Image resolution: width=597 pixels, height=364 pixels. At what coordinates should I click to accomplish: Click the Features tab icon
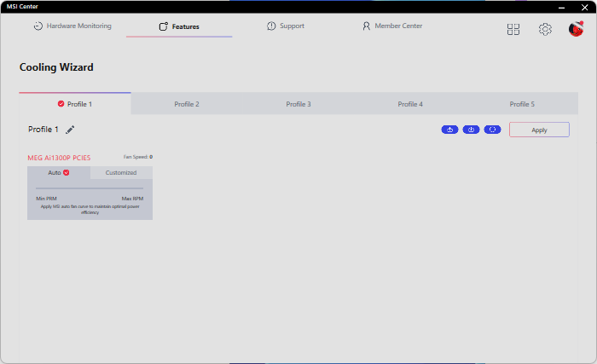click(164, 26)
